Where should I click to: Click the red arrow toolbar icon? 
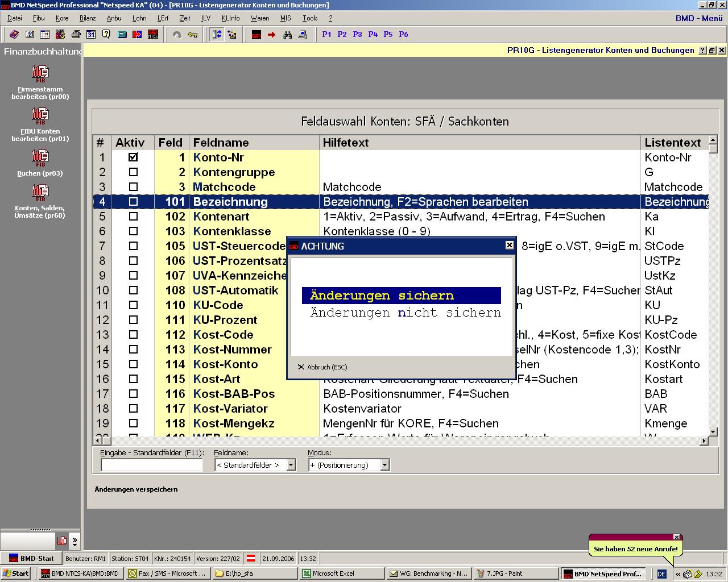(271, 35)
